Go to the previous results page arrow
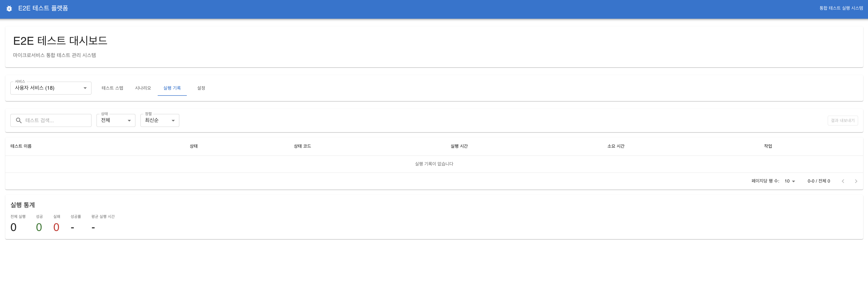The image size is (868, 297). pyautogui.click(x=843, y=181)
